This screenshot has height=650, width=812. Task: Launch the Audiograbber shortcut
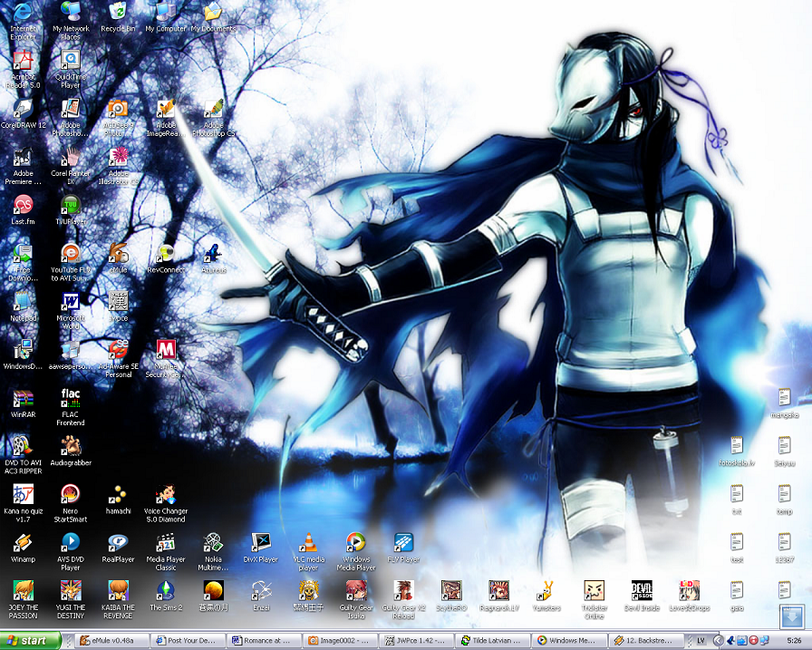[71, 446]
